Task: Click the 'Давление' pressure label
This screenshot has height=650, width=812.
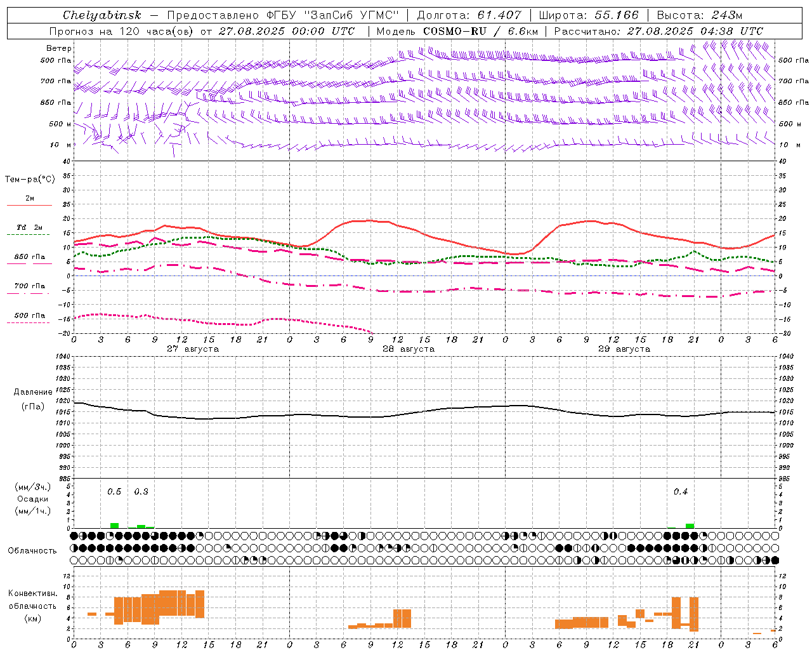Action: pyautogui.click(x=33, y=392)
